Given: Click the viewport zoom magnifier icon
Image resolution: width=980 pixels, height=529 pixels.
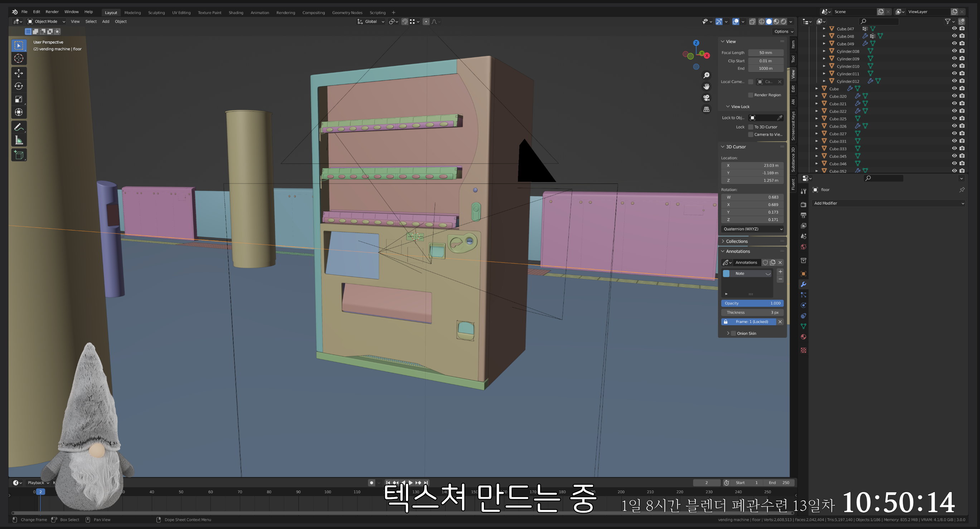Looking at the screenshot, I should [x=707, y=75].
